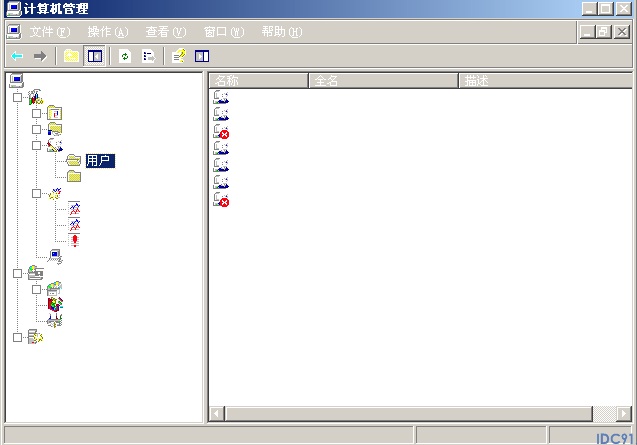Click the Back arrow in the toolbar

(17, 56)
